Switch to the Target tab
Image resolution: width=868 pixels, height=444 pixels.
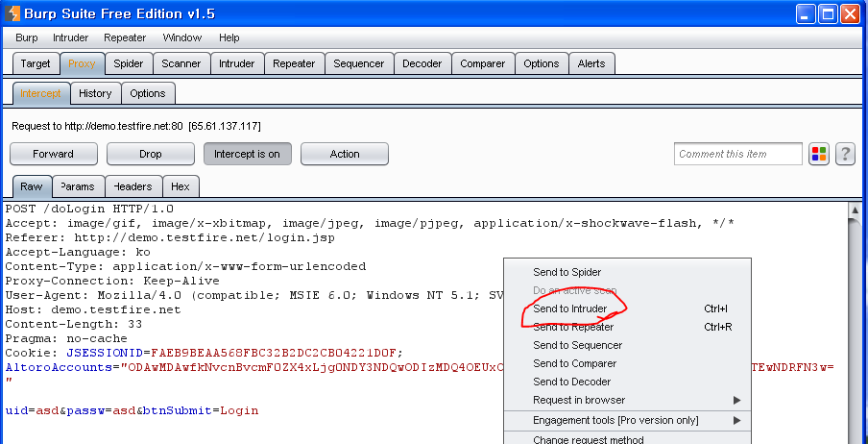pyautogui.click(x=36, y=63)
